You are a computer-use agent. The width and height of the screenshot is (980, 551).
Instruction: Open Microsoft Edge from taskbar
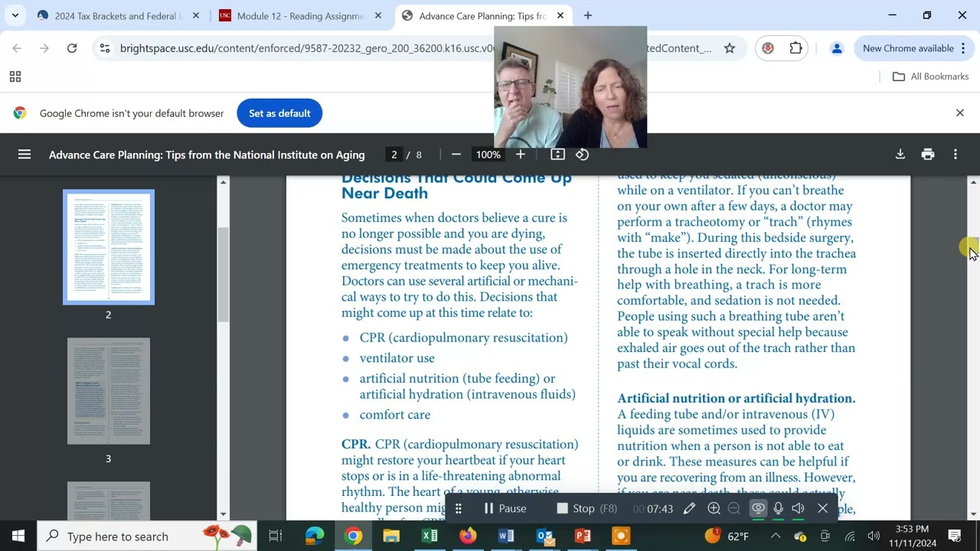(315, 536)
